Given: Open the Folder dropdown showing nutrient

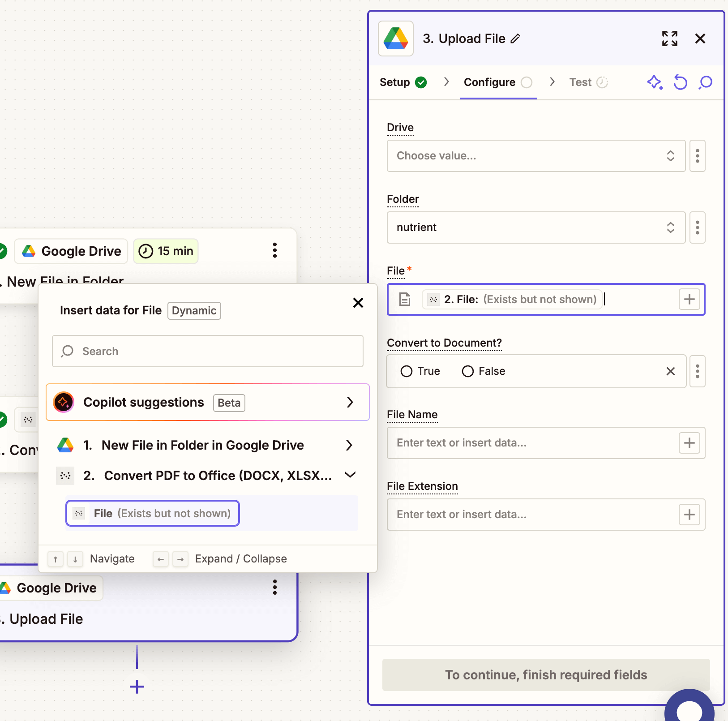Looking at the screenshot, I should (x=535, y=227).
